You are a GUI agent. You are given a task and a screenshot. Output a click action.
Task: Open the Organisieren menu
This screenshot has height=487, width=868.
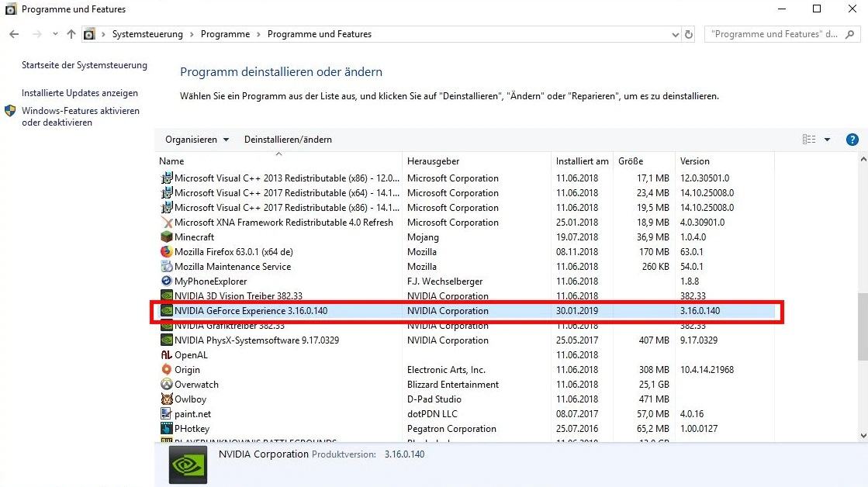coord(196,140)
